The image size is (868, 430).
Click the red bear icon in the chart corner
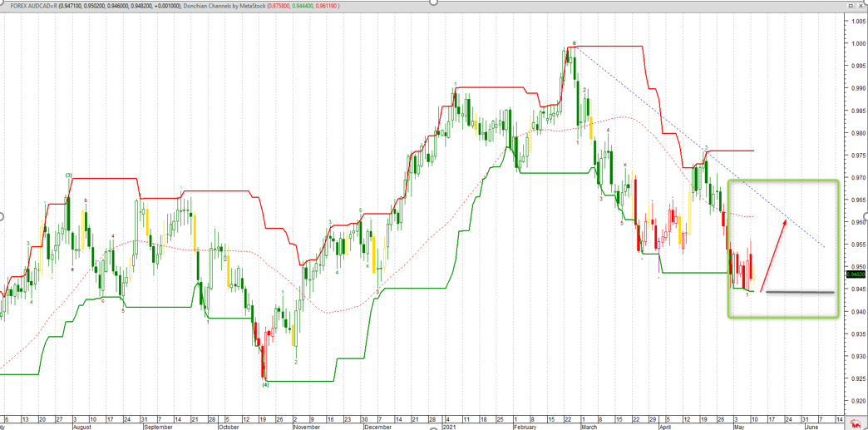[856, 423]
